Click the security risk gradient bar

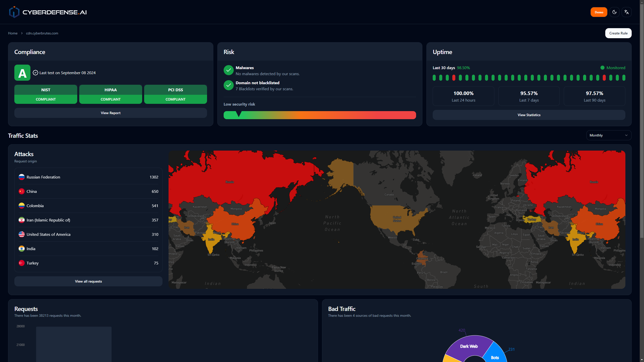coord(319,115)
